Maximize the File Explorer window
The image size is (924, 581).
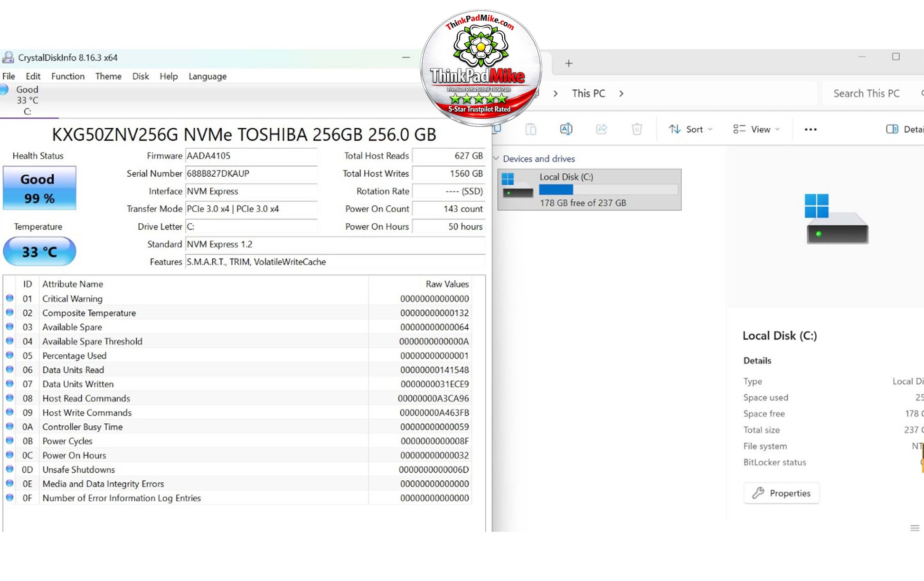pyautogui.click(x=896, y=57)
